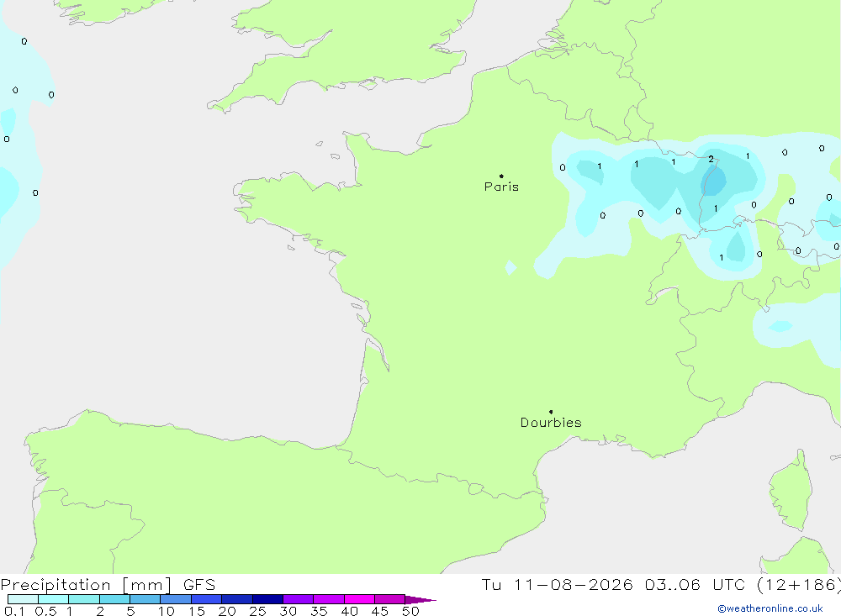Click the '10' legend scale label
Viewport: 841px width, 616px height.
click(x=167, y=611)
